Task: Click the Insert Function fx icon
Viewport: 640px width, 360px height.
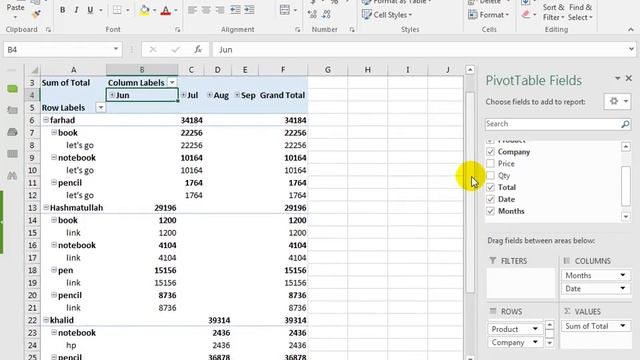Action: pyautogui.click(x=198, y=50)
